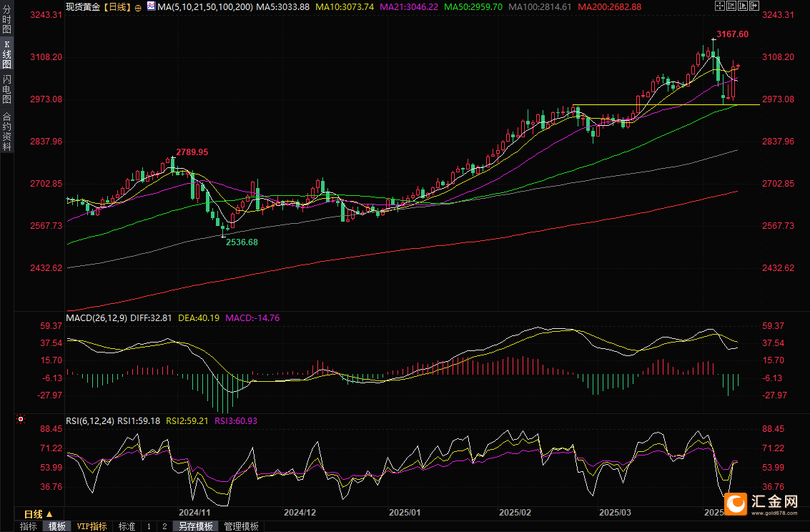Viewport: 810px width, 532px height.
Task: Open the VIP指标 tab
Action: (x=92, y=526)
